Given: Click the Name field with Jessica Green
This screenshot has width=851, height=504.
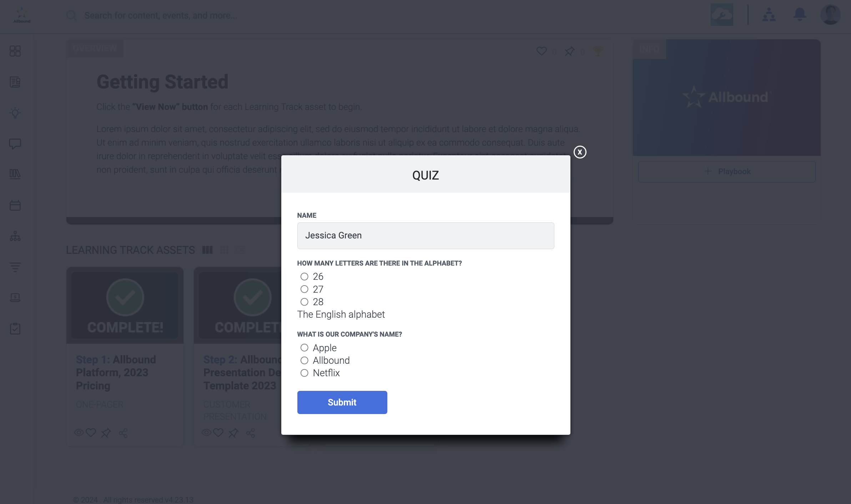Looking at the screenshot, I should pos(425,236).
